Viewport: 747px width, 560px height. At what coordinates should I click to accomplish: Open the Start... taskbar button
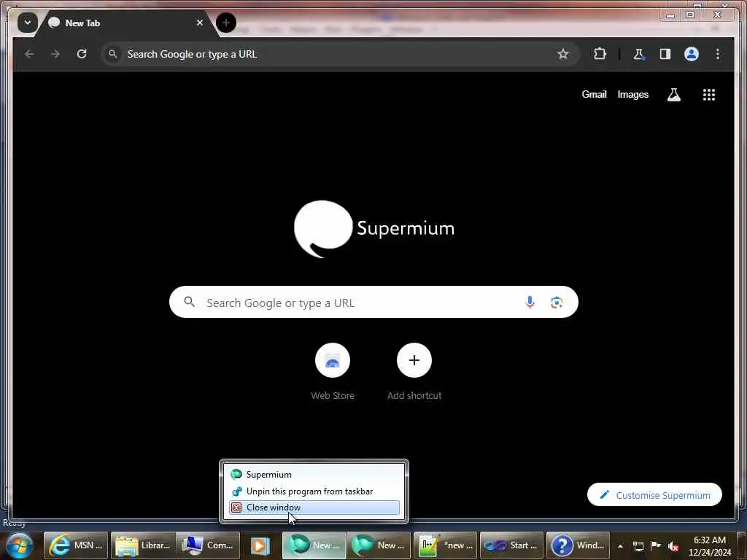click(x=511, y=545)
